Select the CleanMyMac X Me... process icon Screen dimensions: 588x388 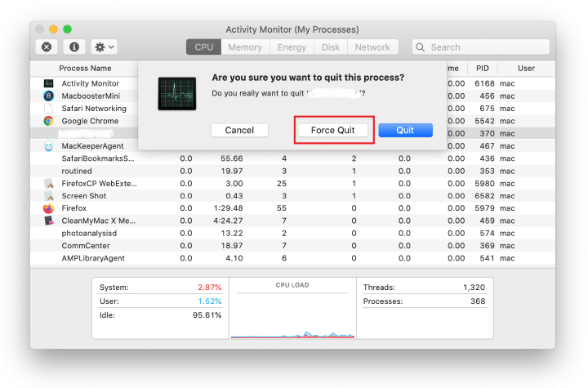[x=49, y=221]
